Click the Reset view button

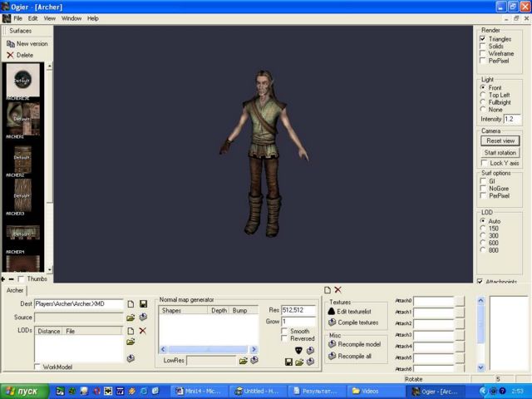[x=500, y=140]
